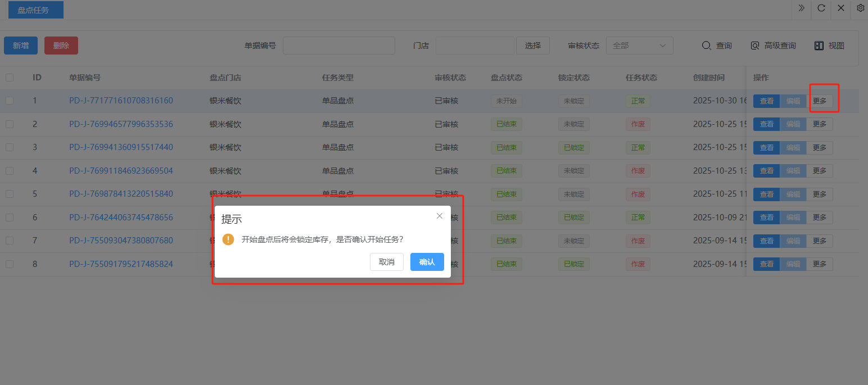Click the 查询 search magnifier icon

[x=707, y=46]
